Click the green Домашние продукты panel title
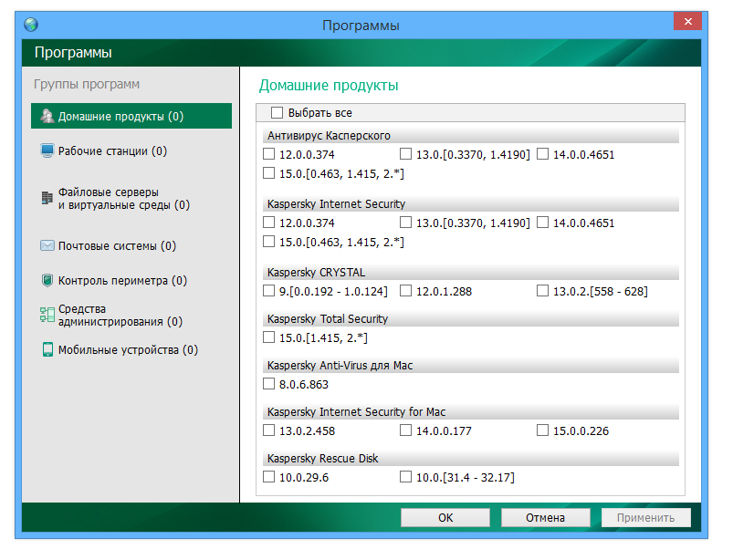 click(329, 86)
